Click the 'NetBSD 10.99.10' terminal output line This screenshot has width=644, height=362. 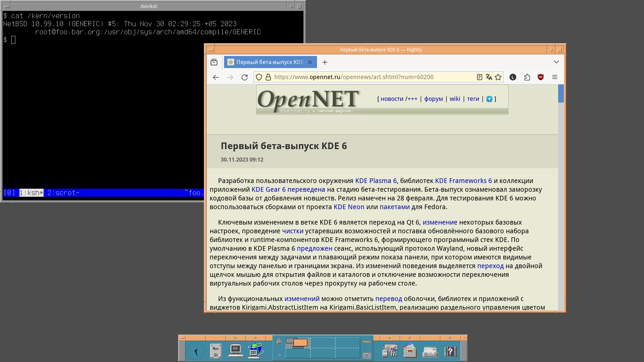tap(120, 24)
